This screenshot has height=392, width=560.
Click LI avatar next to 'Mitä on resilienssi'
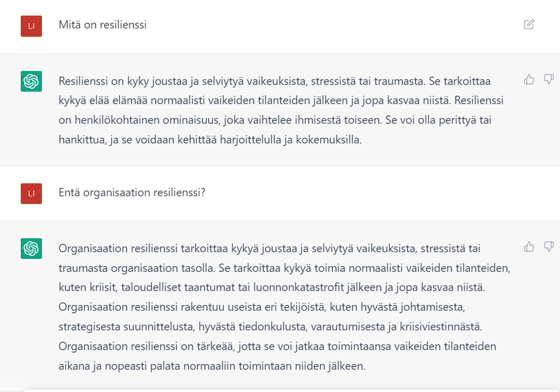click(x=31, y=26)
